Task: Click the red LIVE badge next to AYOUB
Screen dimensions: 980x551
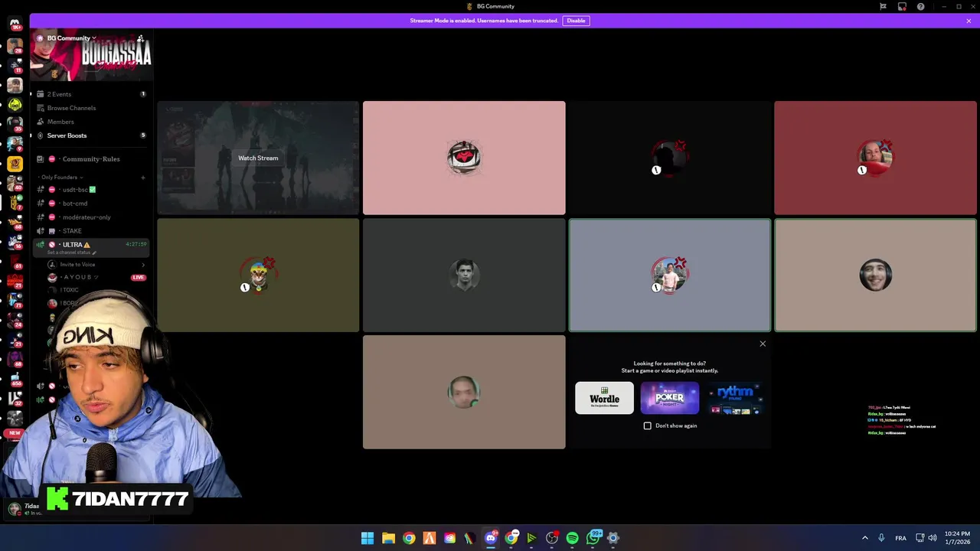Action: tap(139, 277)
